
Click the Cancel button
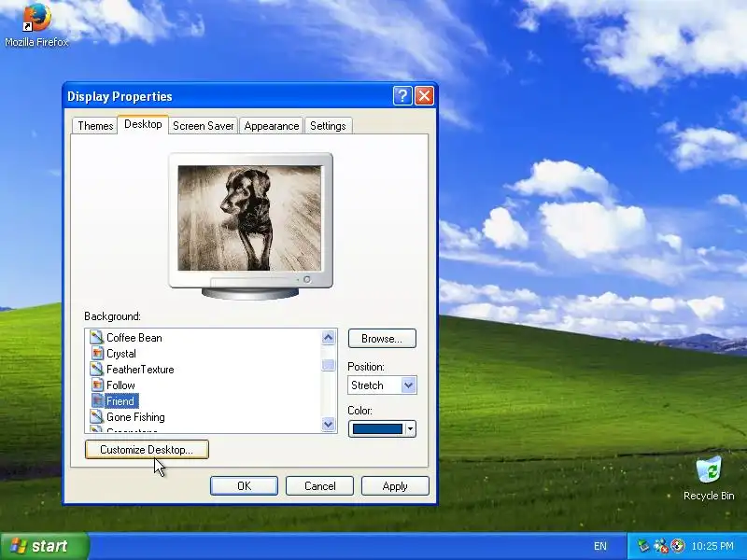coord(319,485)
